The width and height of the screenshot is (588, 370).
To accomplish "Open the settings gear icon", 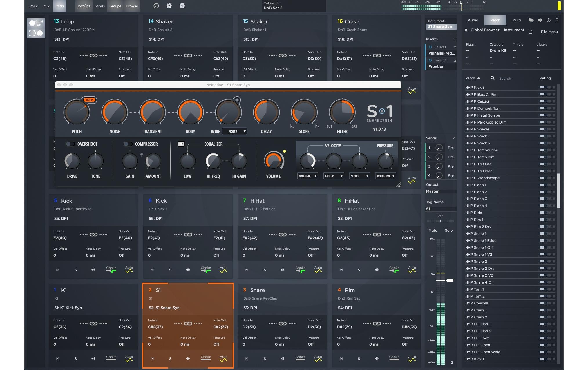I will coord(169,6).
